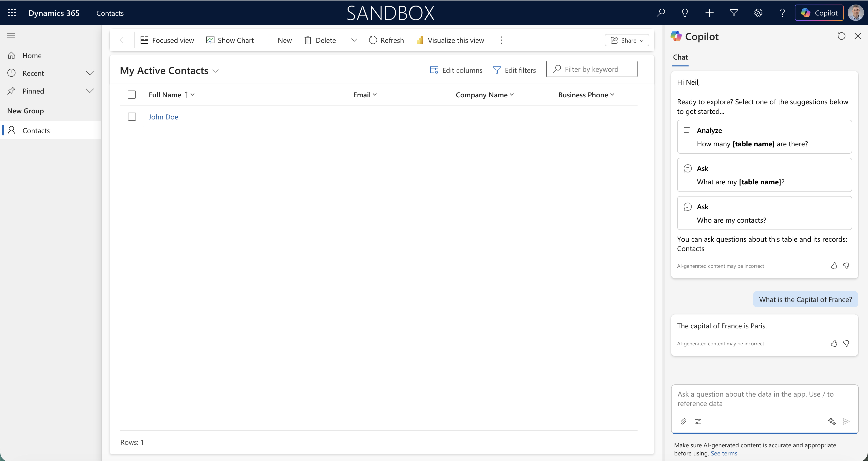Open the user profile avatar
This screenshot has width=868, height=461.
[x=856, y=13]
